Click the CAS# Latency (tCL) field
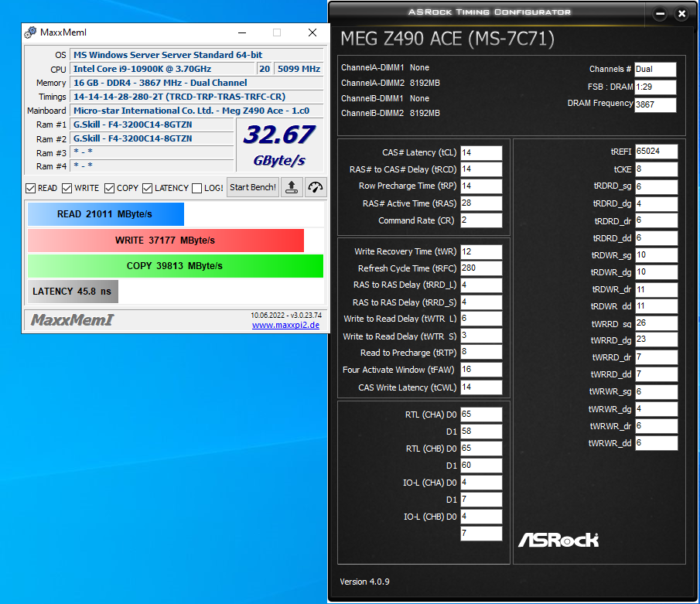Viewport: 700px width, 604px height. 481,152
